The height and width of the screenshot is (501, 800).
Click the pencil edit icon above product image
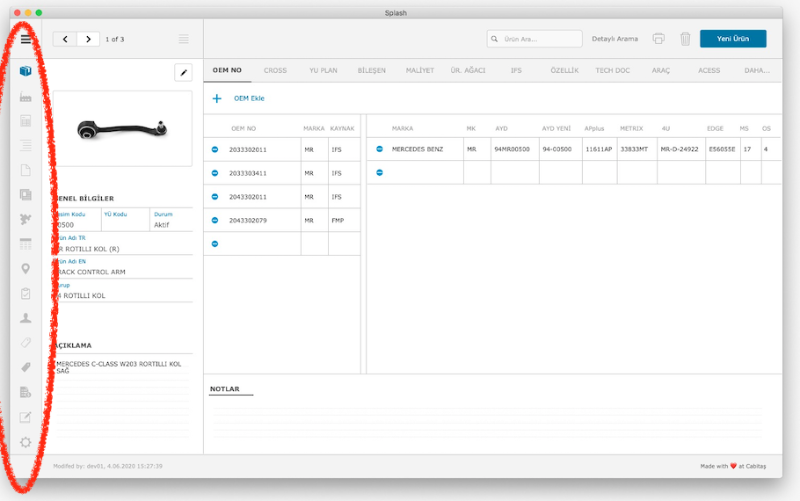183,72
